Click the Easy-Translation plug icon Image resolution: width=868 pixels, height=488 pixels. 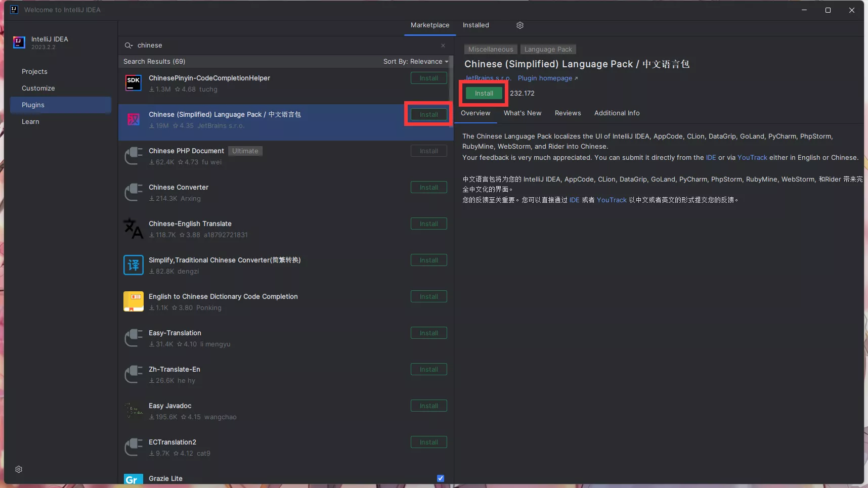click(134, 338)
